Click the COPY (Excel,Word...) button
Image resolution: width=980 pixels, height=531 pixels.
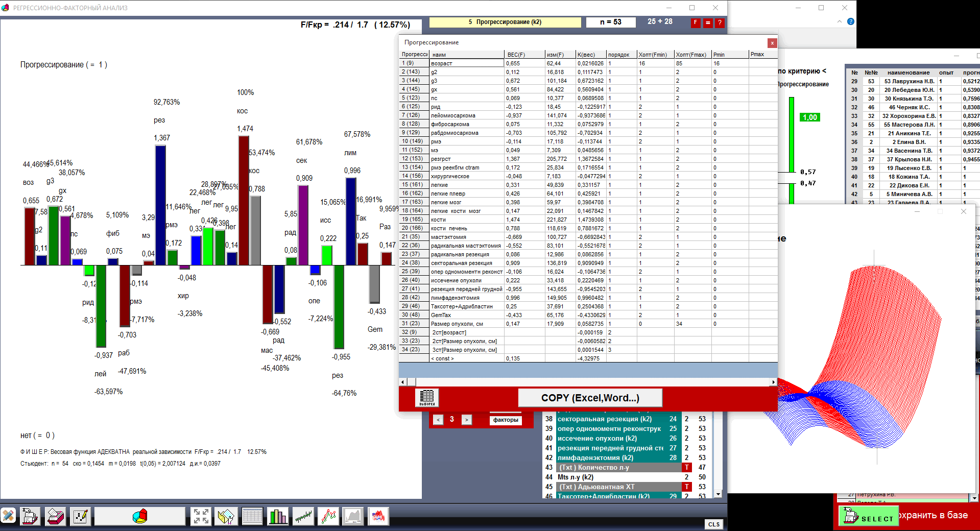(590, 398)
